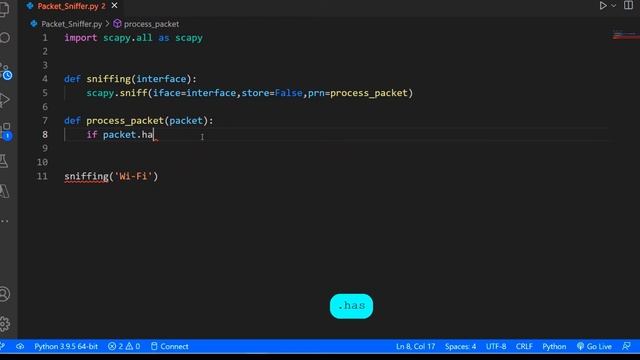Click the additional views ellipsis icon
Screen dimensions: 640x360
click(4, 221)
